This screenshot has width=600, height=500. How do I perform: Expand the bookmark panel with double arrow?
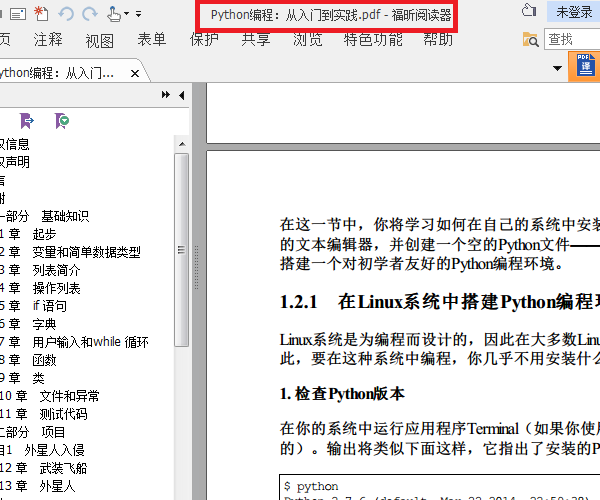click(x=166, y=94)
